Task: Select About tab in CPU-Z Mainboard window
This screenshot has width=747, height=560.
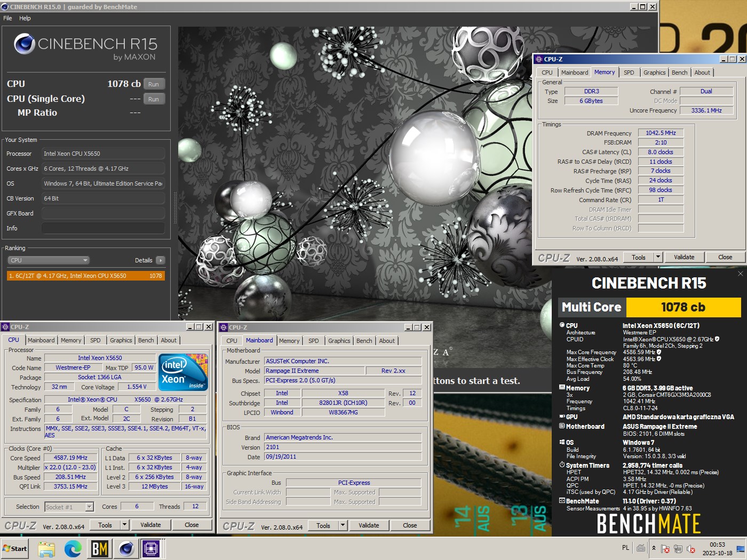Action: click(x=387, y=341)
